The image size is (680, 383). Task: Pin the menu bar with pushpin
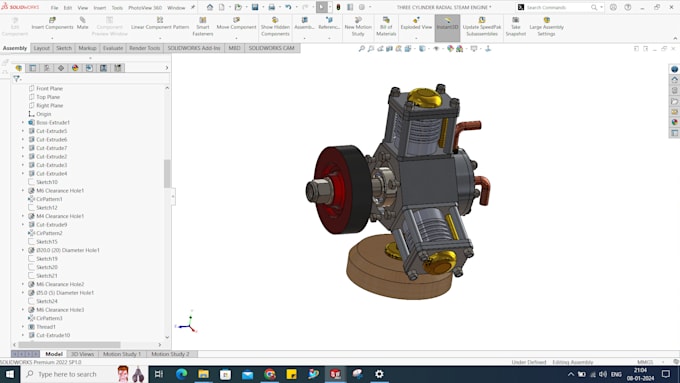tap(193, 7)
